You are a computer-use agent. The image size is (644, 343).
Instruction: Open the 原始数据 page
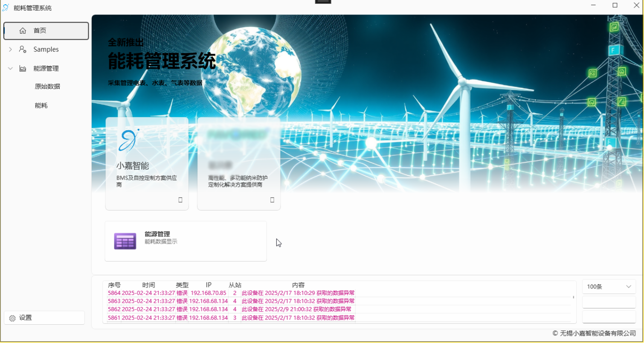pos(47,87)
